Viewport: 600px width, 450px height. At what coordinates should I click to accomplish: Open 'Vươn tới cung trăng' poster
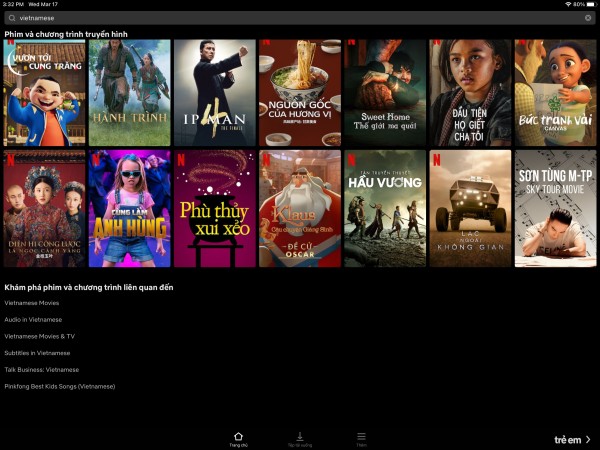click(x=44, y=93)
